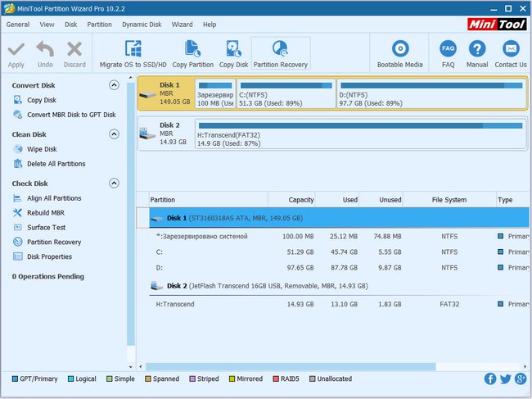
Task: Open the Help menu
Action: 210,25
